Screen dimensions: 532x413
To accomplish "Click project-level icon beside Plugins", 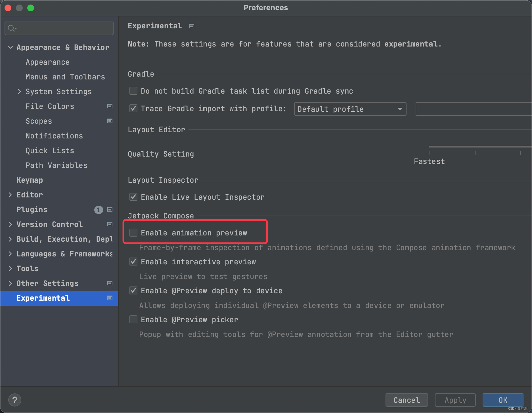I will pyautogui.click(x=110, y=209).
